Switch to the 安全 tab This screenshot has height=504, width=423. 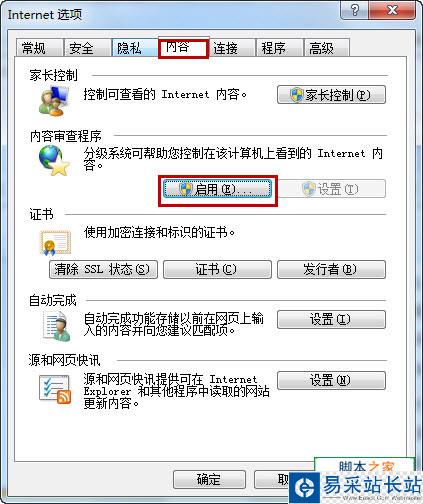[x=87, y=48]
